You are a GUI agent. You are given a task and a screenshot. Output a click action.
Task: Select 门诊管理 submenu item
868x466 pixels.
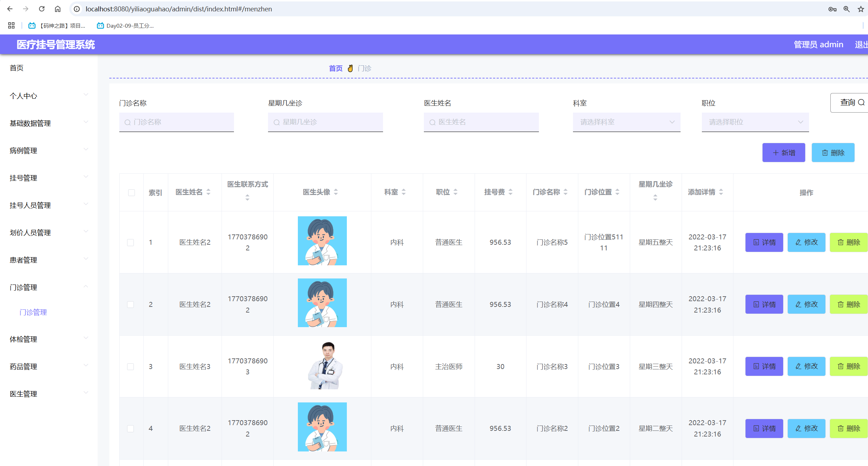33,312
